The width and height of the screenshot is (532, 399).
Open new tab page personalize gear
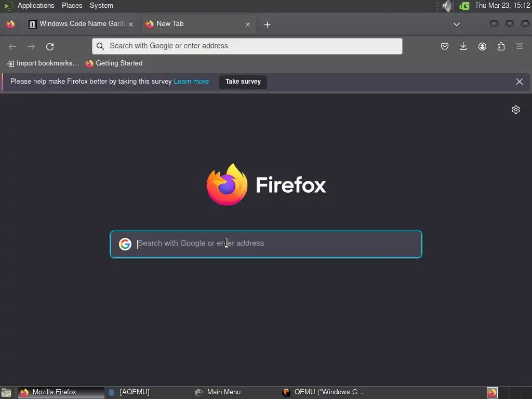(516, 110)
